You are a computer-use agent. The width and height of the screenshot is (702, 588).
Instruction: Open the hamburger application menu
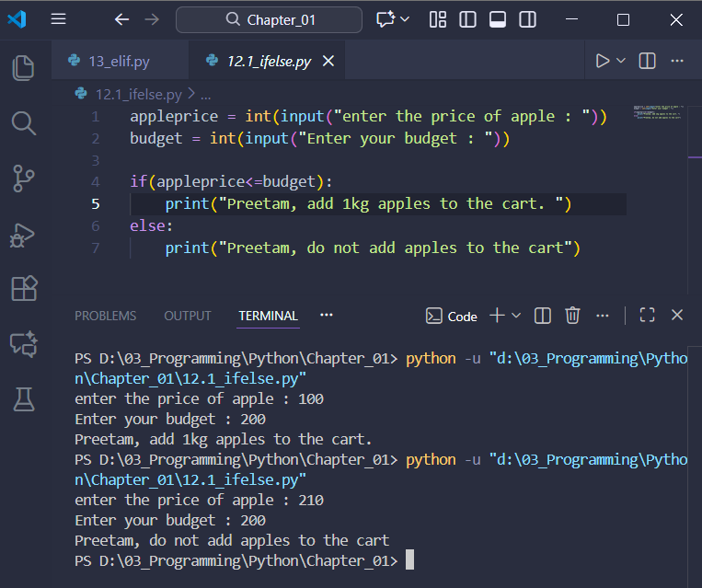[x=58, y=19]
